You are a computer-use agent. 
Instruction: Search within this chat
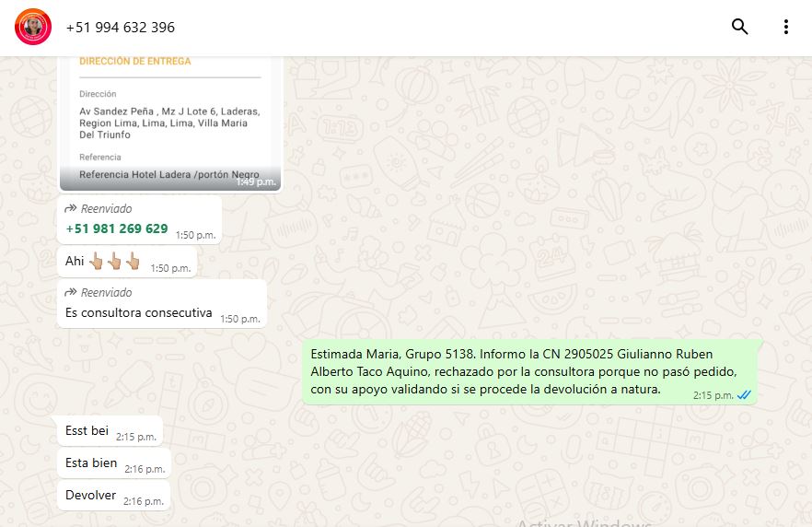click(x=739, y=28)
